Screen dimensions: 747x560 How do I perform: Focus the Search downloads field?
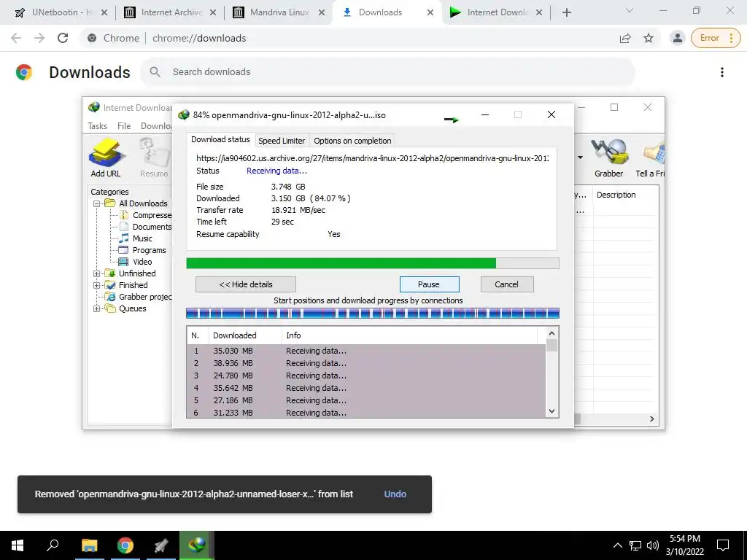tap(387, 72)
